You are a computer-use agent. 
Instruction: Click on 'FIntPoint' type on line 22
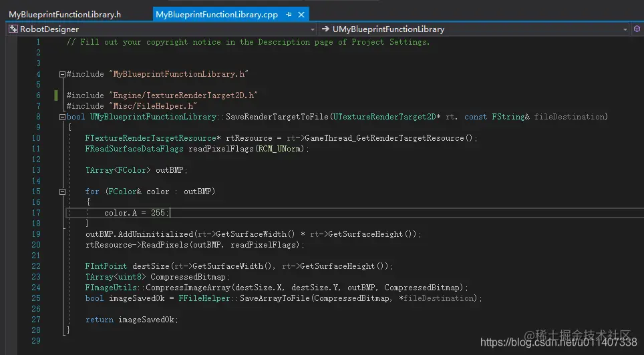click(106, 266)
